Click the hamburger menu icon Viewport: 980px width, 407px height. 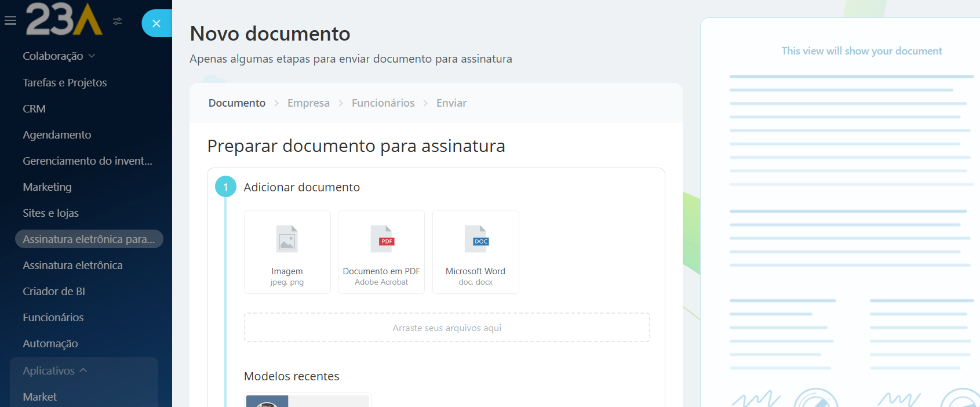10,21
